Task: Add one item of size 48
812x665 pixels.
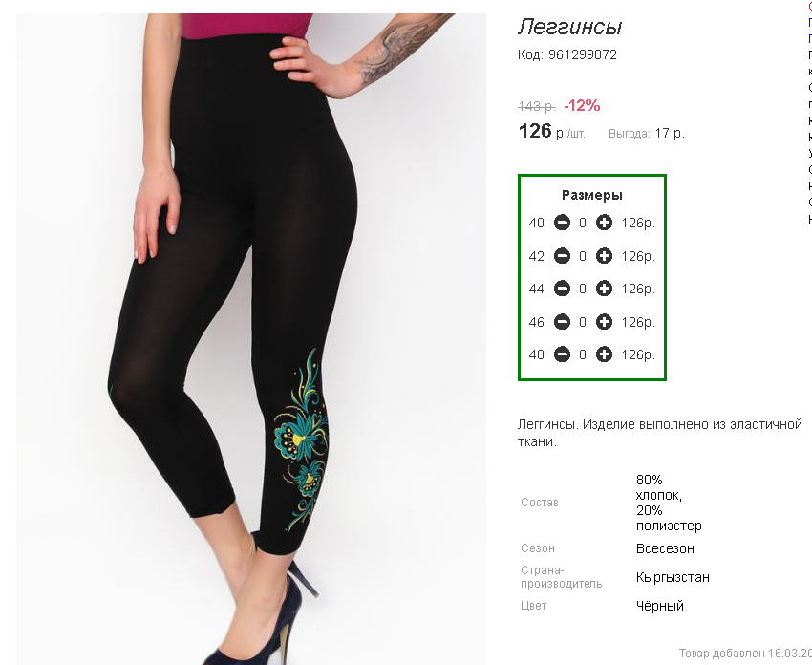Action: (604, 354)
